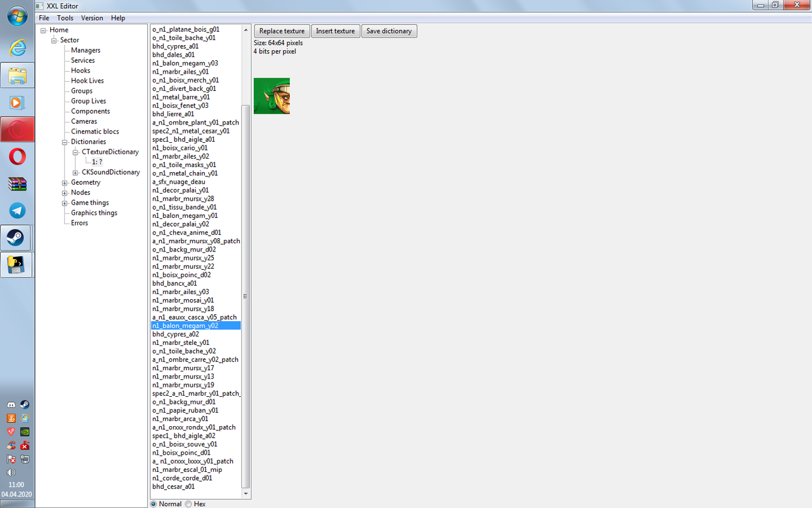812x508 pixels.
Task: Select Services in the tree
Action: click(82, 60)
